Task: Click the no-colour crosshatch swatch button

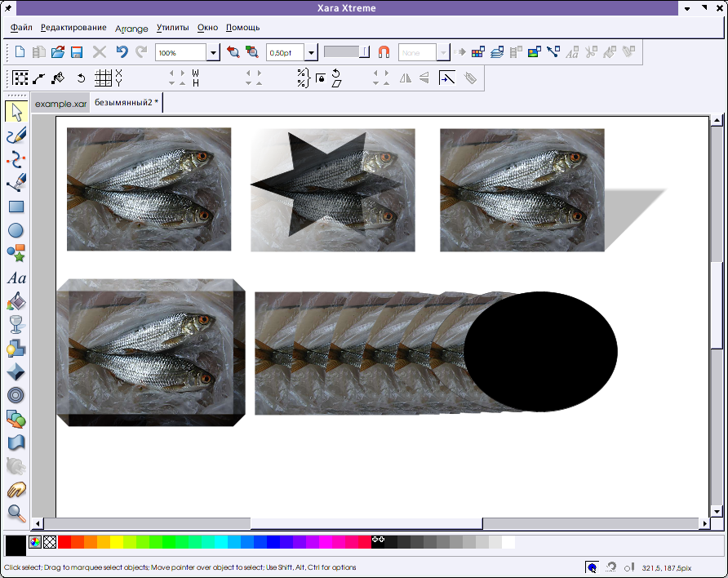Action: (x=50, y=542)
